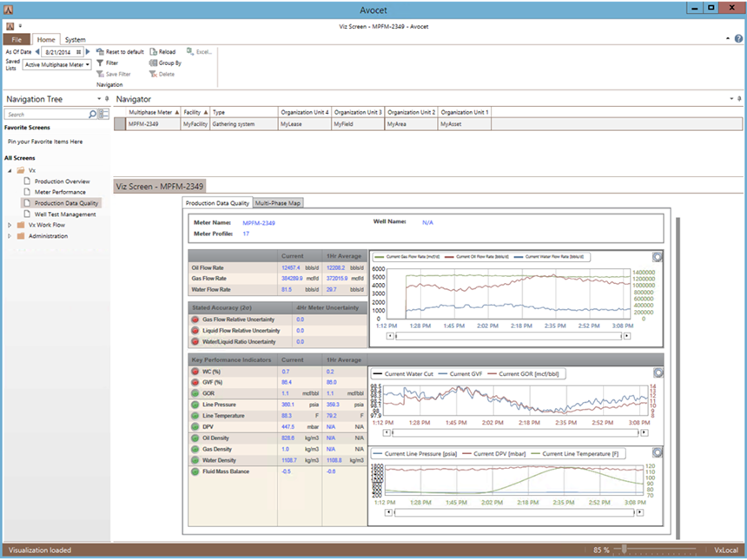Viewport: 747px width, 560px height.
Task: Adjust the zoom slider in status bar
Action: click(x=625, y=550)
